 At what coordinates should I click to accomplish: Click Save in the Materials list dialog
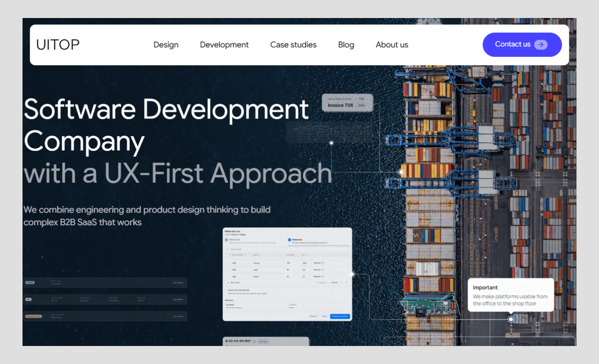324,316
